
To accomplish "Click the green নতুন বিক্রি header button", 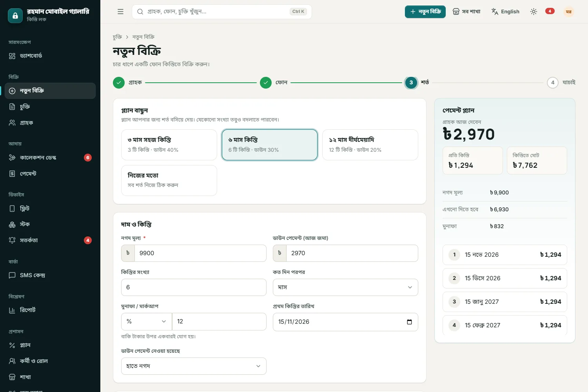I will coord(425,12).
